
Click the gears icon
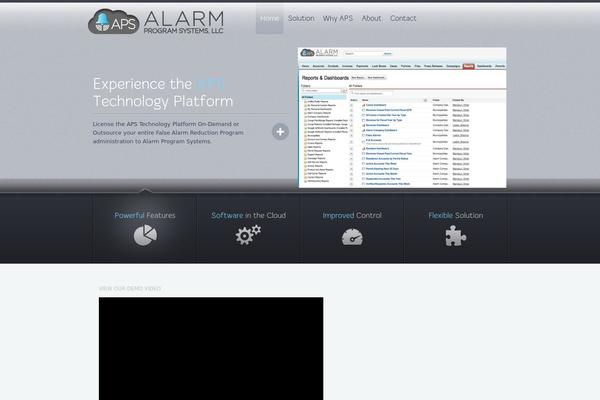(x=248, y=235)
